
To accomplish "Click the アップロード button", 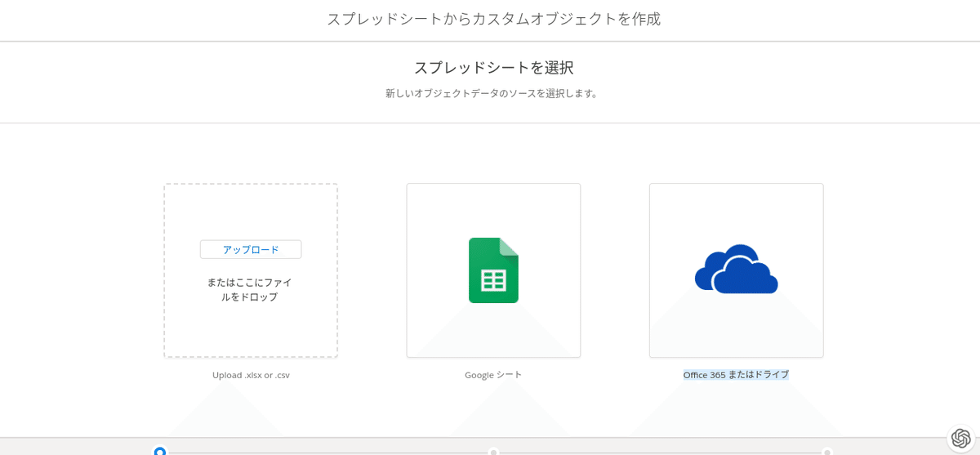I will [x=251, y=249].
